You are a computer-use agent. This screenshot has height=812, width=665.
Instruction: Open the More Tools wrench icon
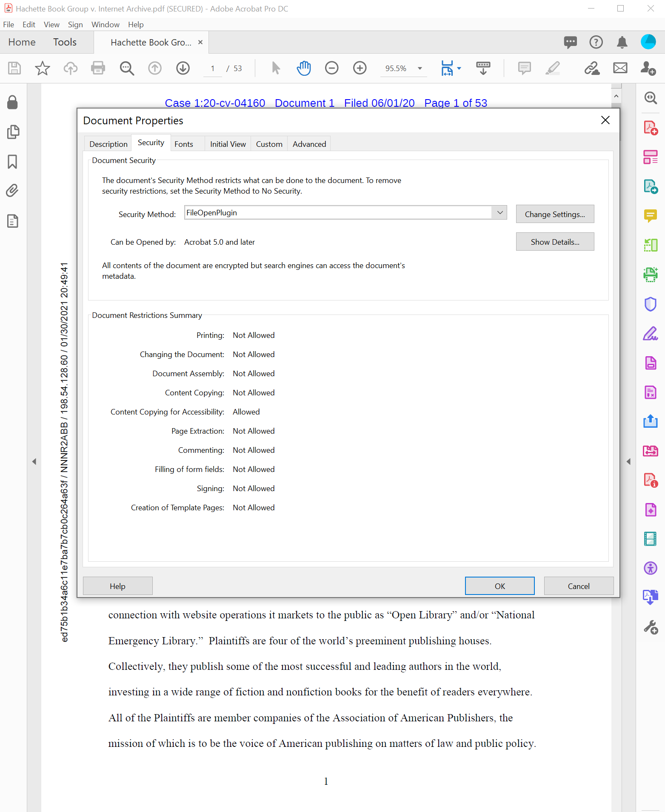pos(651,627)
